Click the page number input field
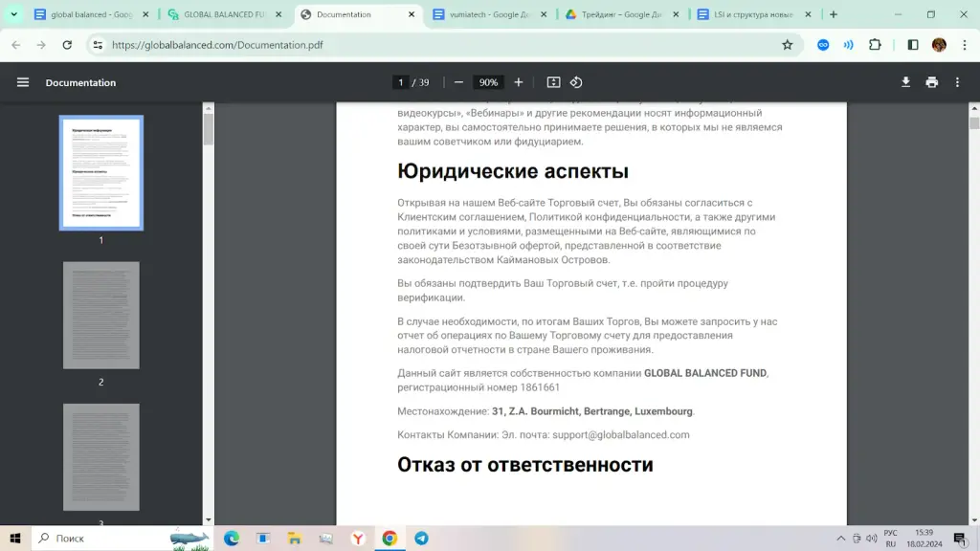 401,82
